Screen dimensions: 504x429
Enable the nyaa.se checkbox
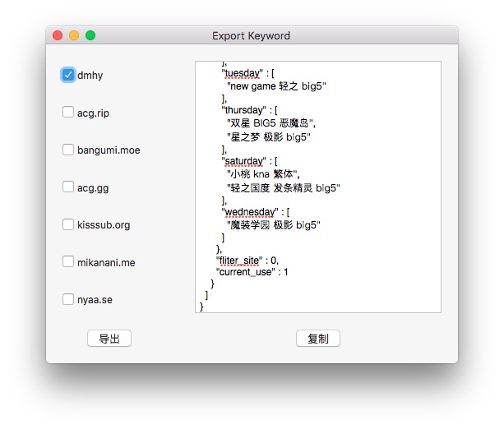(x=67, y=299)
